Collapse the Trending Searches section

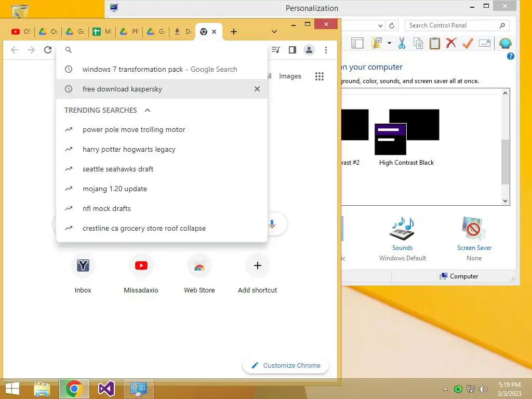pyautogui.click(x=147, y=110)
